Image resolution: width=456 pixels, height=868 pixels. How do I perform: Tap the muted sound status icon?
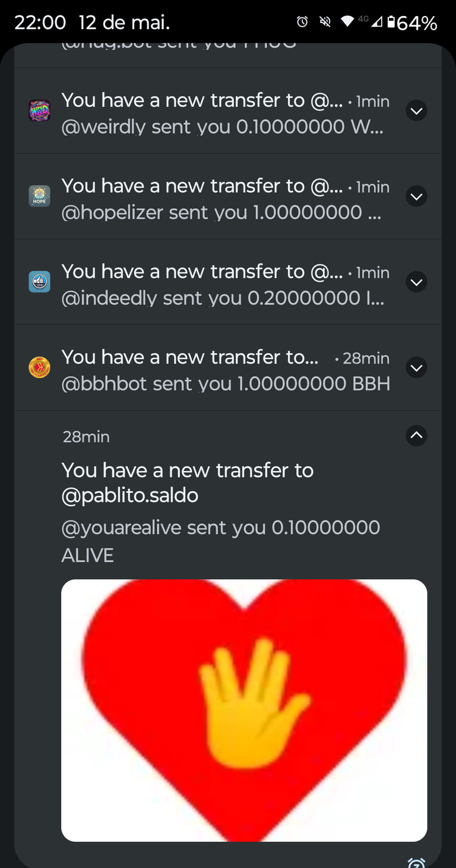[325, 23]
